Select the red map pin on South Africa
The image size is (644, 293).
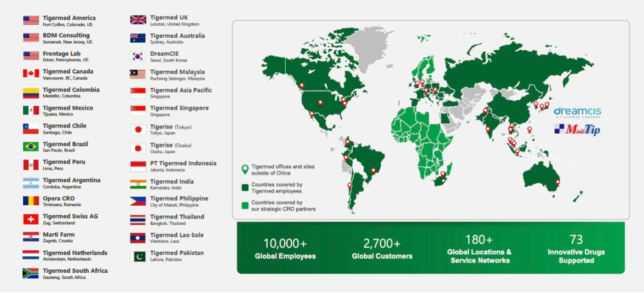[443, 175]
